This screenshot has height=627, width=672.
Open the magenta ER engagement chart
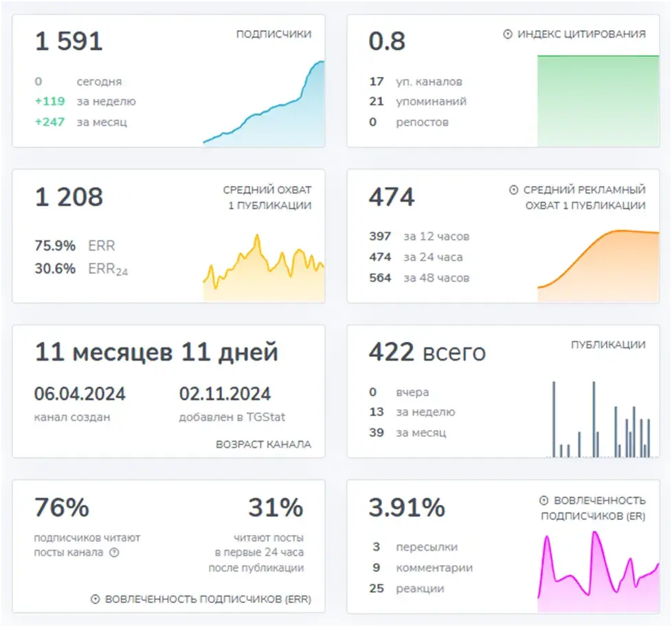tap(598, 571)
